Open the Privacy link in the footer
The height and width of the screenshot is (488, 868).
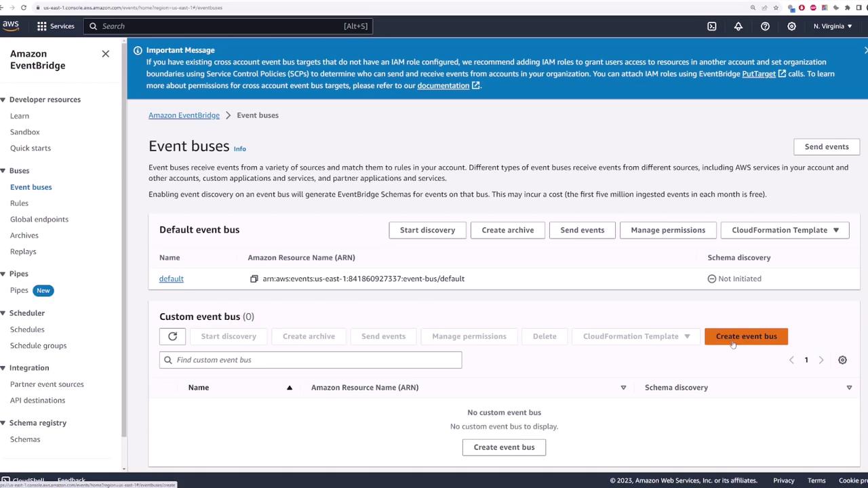(783, 481)
